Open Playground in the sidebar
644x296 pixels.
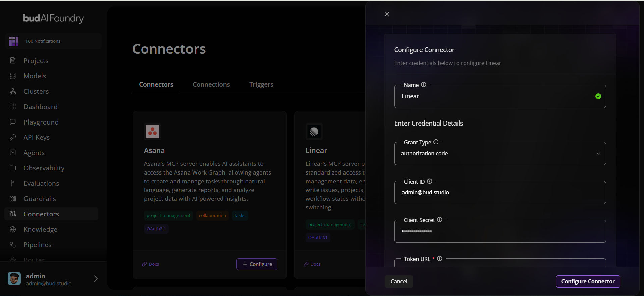(x=51, y=122)
